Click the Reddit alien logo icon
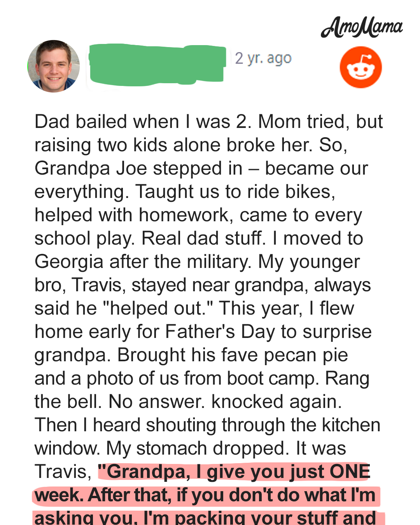This screenshot has width=420, height=525. pos(360,67)
